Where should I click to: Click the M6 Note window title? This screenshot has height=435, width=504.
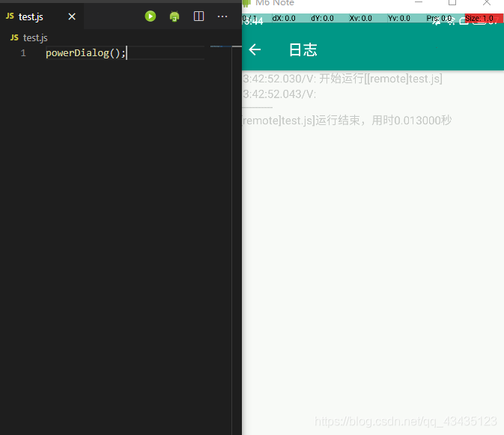click(275, 3)
